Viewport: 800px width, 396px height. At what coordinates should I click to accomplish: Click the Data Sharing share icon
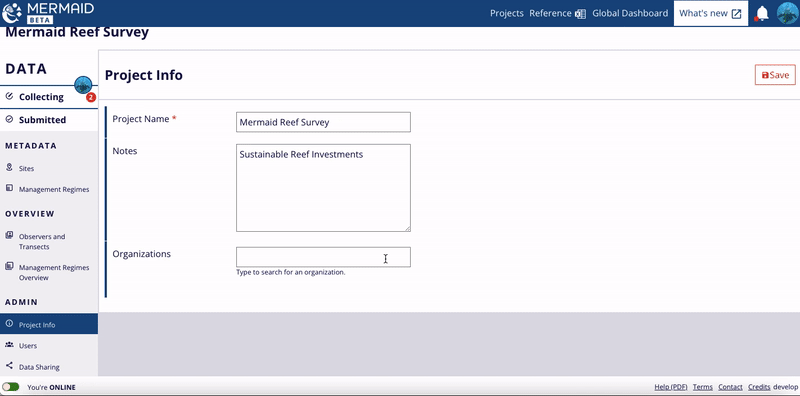pyautogui.click(x=9, y=366)
